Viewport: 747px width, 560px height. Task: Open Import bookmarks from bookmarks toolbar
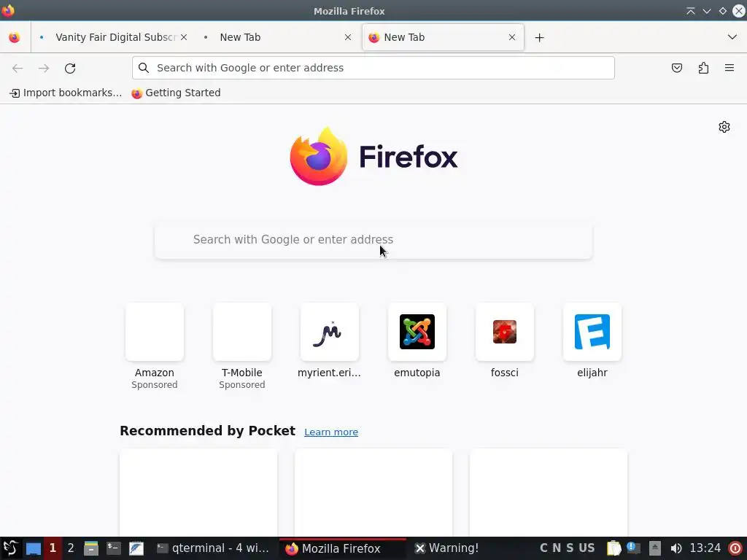click(x=66, y=93)
